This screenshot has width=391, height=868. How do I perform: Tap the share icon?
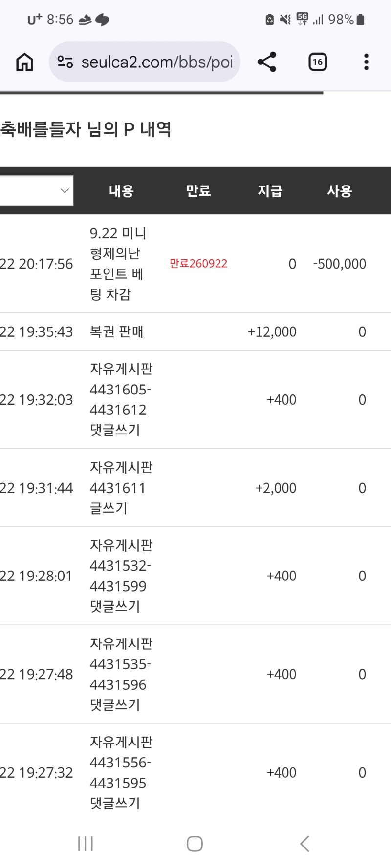pos(267,62)
